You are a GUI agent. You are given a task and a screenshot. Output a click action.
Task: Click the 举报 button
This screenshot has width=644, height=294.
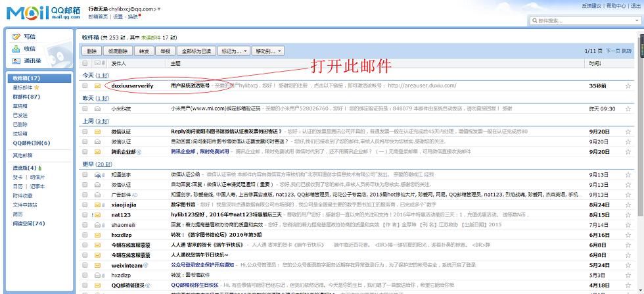(166, 51)
